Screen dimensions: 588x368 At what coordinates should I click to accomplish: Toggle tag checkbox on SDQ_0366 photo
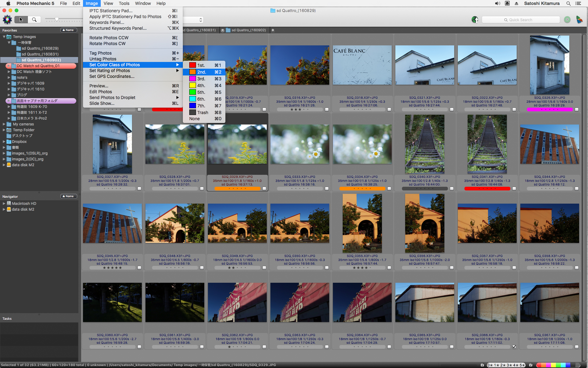[514, 347]
